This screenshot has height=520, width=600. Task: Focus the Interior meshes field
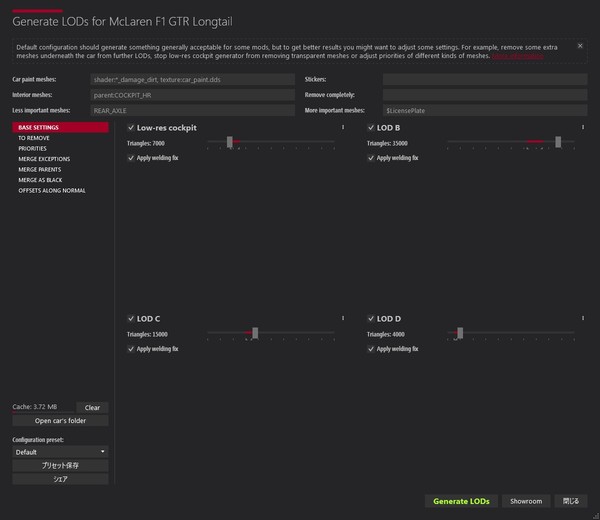[193, 95]
